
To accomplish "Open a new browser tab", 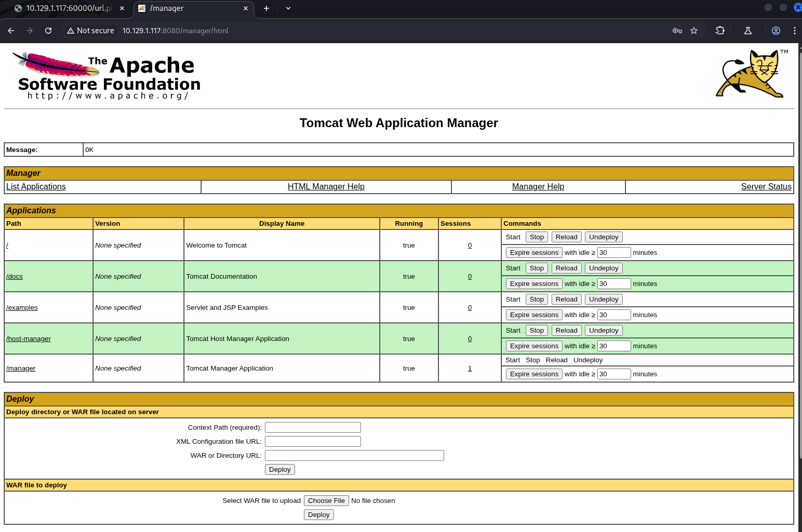I will click(266, 8).
